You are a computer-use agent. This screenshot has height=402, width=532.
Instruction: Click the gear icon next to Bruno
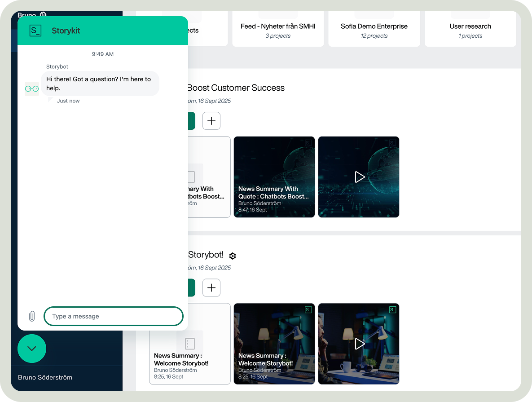point(43,15)
